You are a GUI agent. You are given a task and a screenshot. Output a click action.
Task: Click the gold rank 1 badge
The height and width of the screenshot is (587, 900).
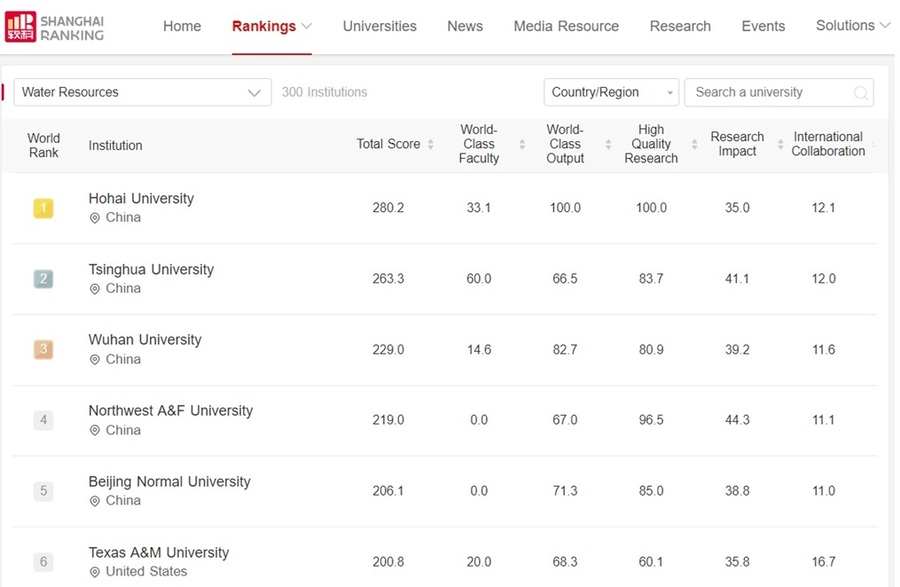43,208
